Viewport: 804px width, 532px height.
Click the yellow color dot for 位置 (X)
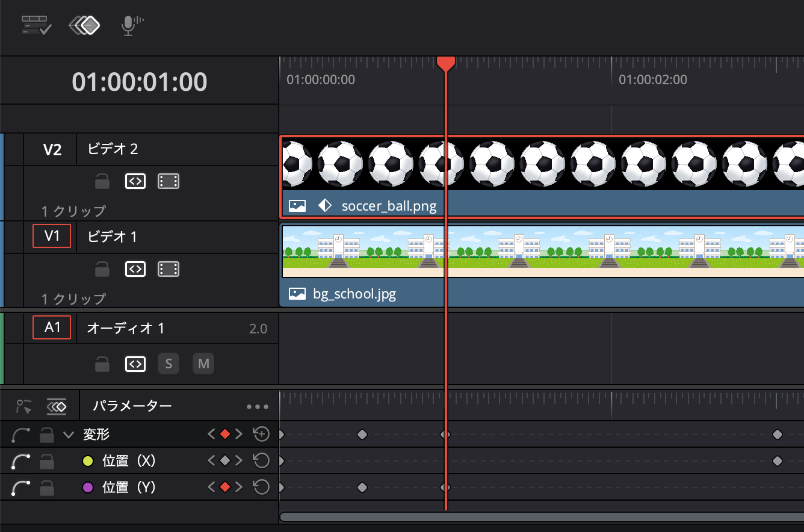point(87,461)
